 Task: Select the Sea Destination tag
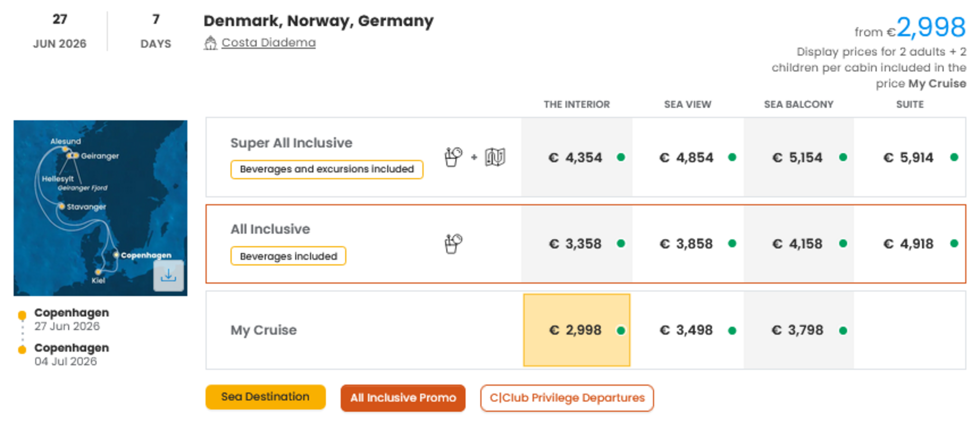coord(265,397)
